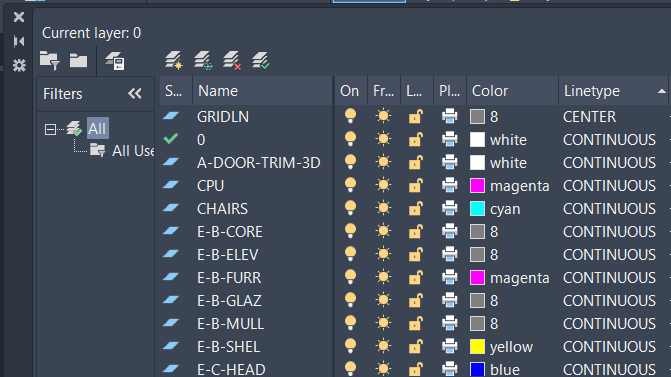The image size is (671, 377).
Task: Select the E-B-MULL layer name
Action: (230, 324)
